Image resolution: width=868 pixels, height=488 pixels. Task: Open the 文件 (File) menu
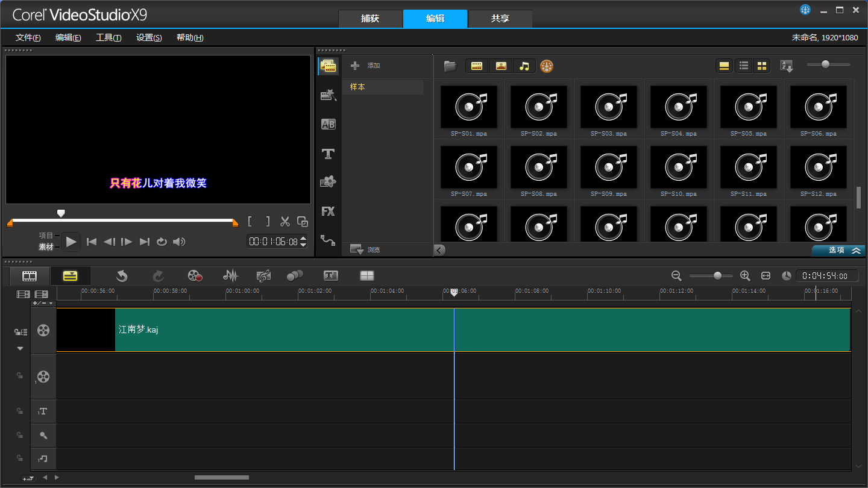28,37
